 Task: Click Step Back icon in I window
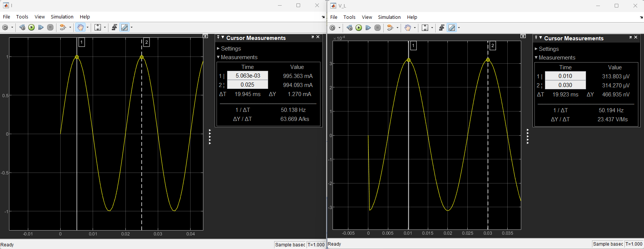coord(22,27)
